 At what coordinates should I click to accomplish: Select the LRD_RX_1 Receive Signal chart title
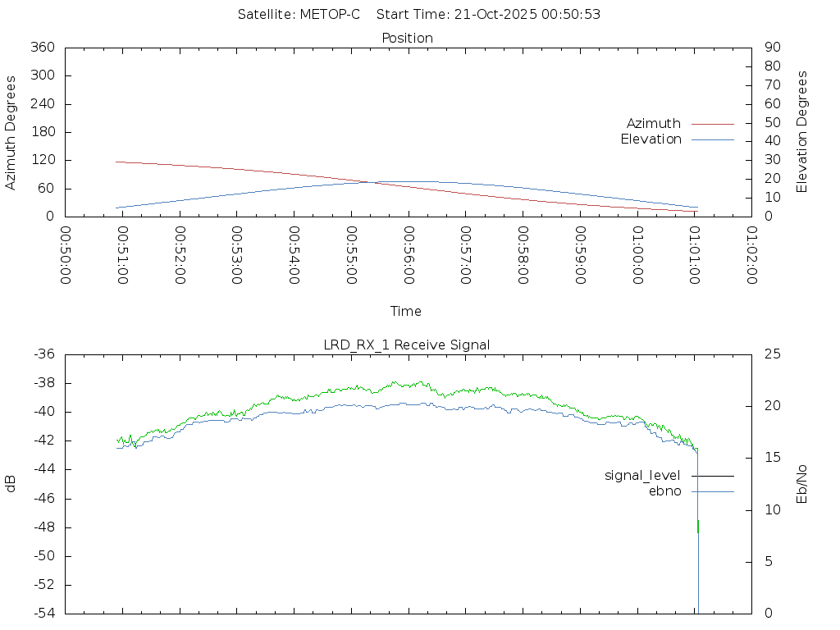click(x=407, y=345)
